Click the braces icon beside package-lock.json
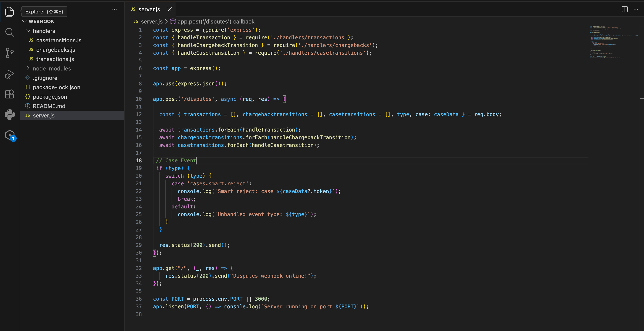The width and height of the screenshot is (644, 331). (28, 87)
